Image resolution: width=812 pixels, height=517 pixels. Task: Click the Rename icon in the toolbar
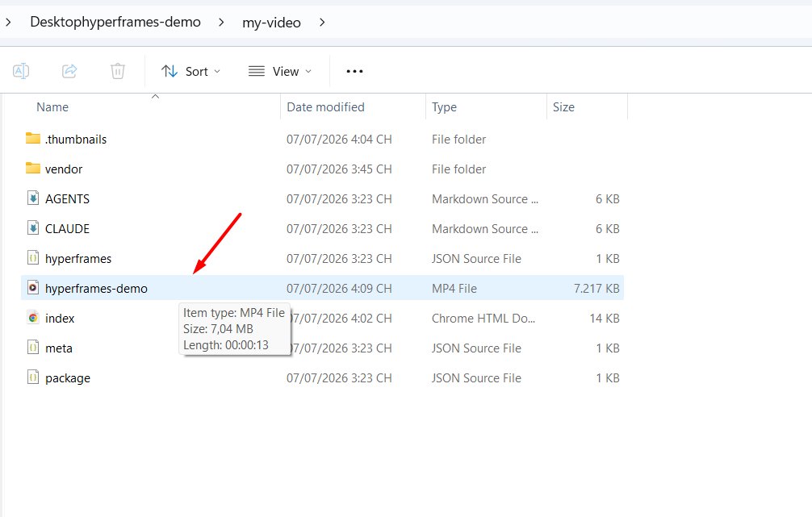coord(21,71)
